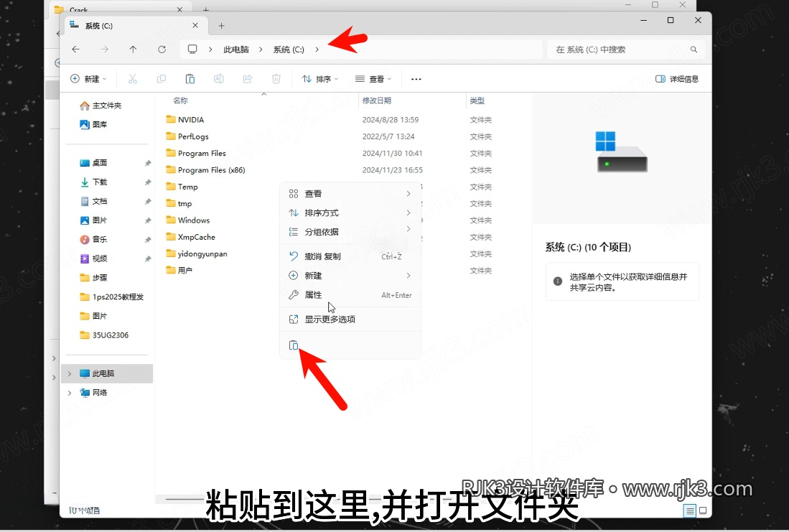Open 排序方式 submenu in context menu
The height and width of the screenshot is (532, 789).
[350, 213]
